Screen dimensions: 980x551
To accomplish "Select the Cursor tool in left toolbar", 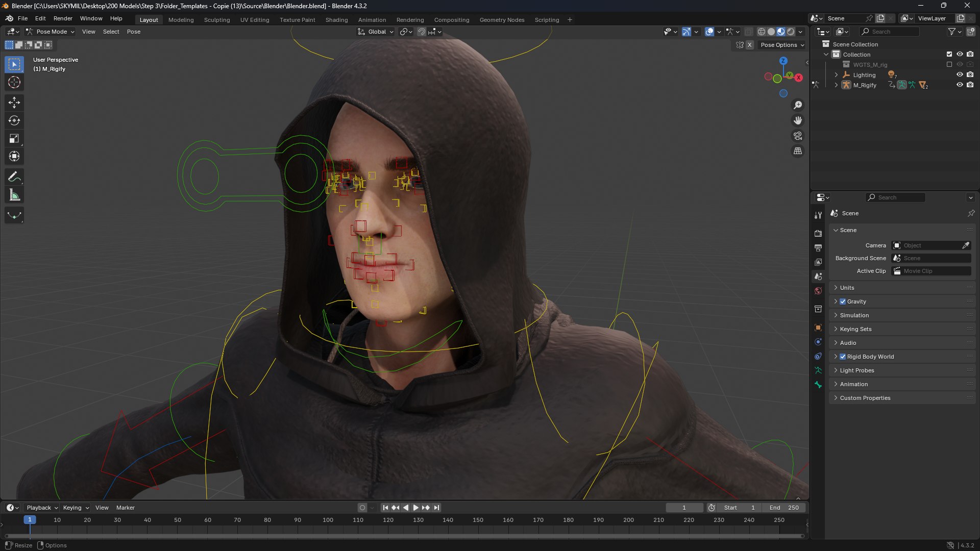I will click(x=14, y=82).
